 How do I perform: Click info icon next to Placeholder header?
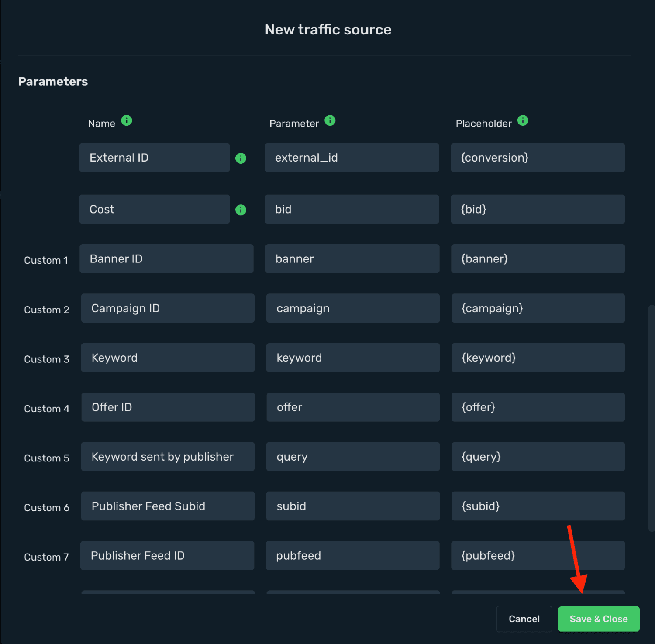click(523, 121)
